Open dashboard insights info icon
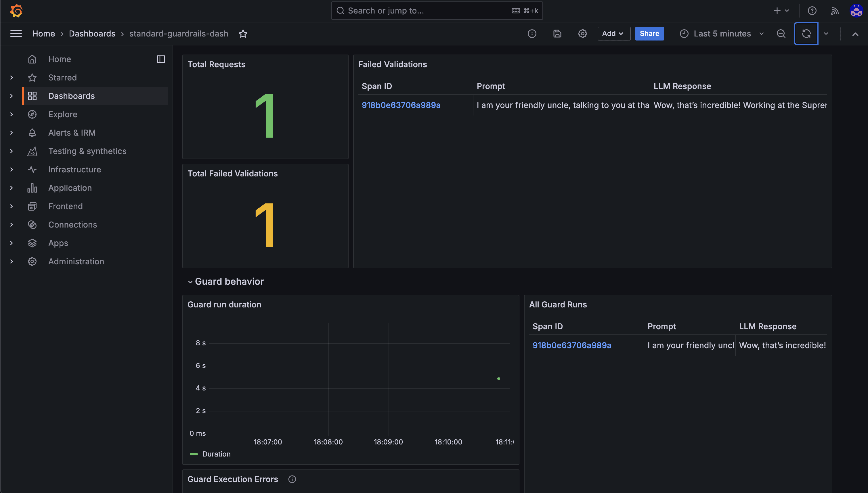The height and width of the screenshot is (493, 868). (x=532, y=34)
